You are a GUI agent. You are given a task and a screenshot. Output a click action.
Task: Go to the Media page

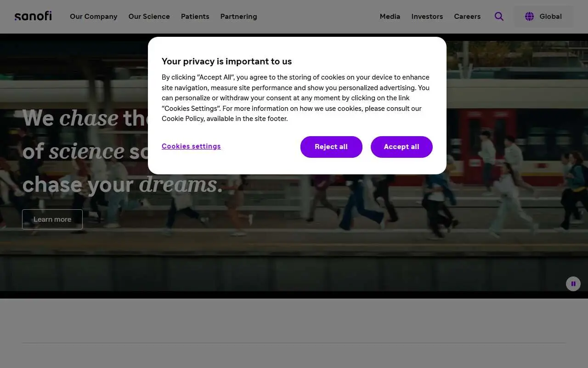pyautogui.click(x=390, y=17)
